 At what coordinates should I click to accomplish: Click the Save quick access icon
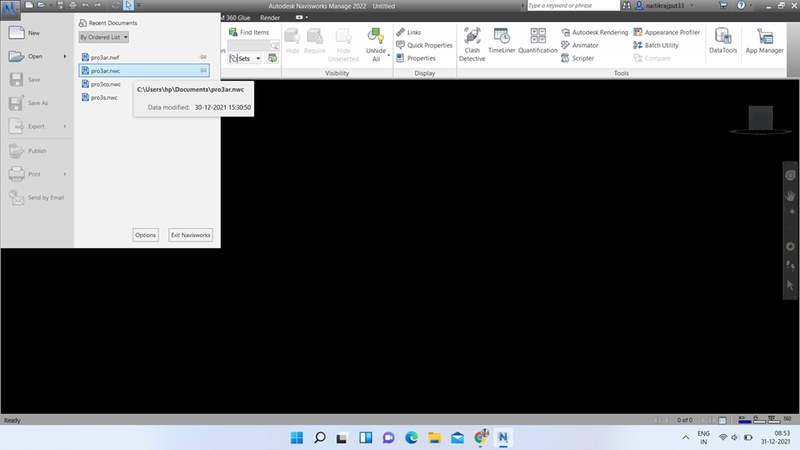pos(60,5)
